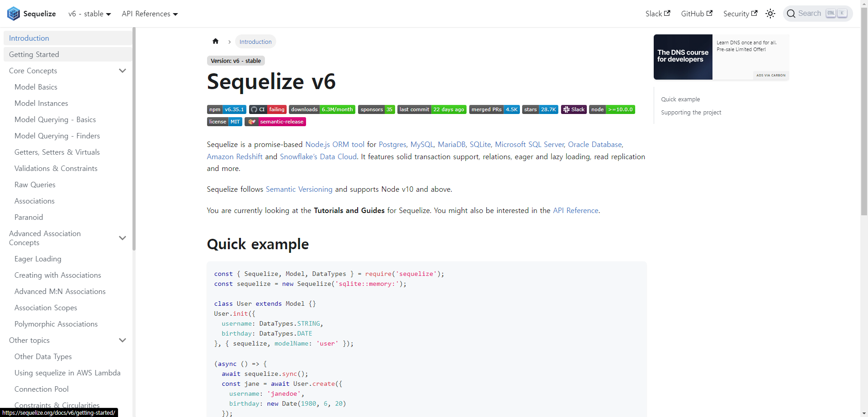Follow the SQLite link
868x417 pixels.
[x=480, y=144]
